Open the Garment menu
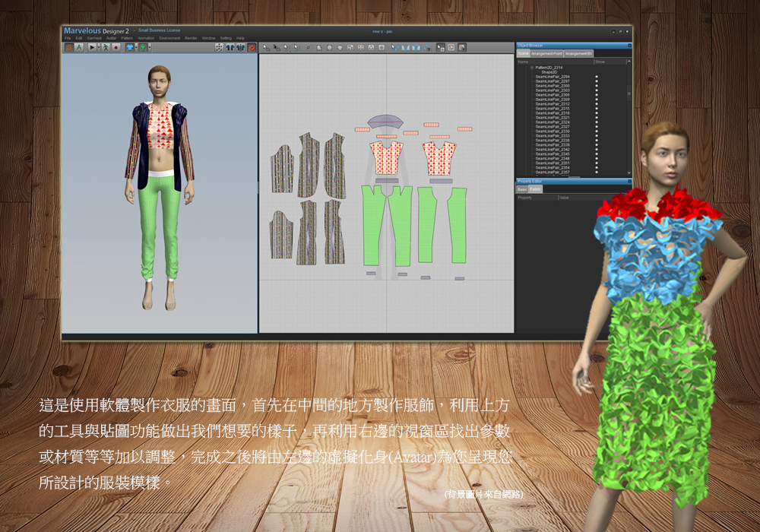This screenshot has height=532, width=760. coord(94,38)
